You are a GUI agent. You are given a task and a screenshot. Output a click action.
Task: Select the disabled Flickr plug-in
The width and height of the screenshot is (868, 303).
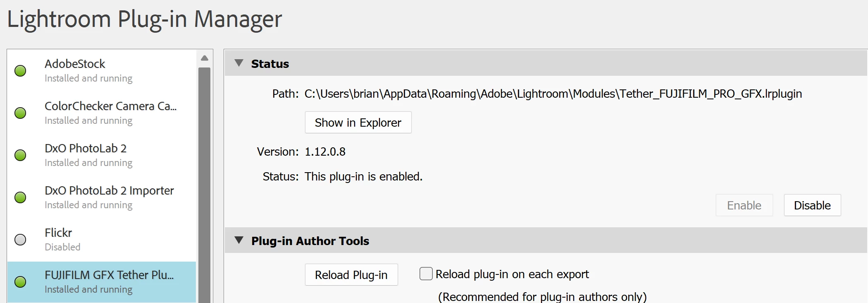(102, 240)
